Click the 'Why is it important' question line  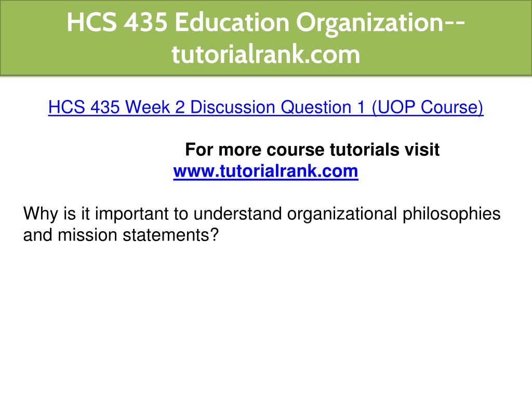(x=262, y=214)
